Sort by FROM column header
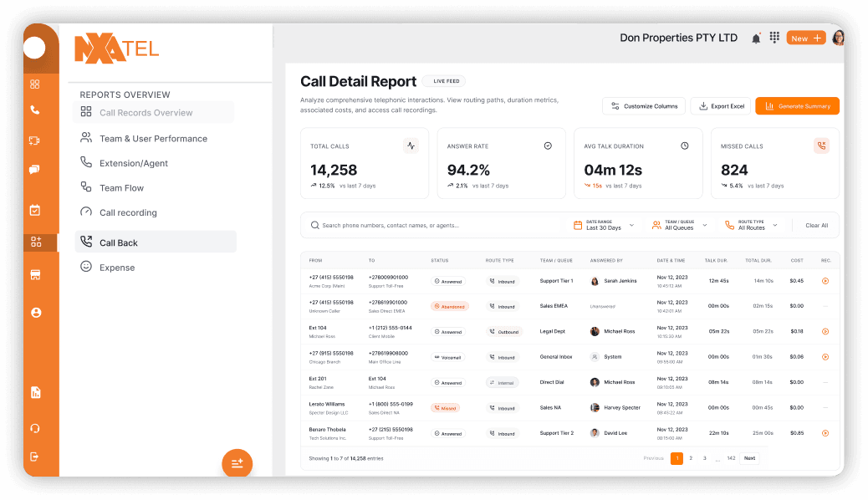Viewport: 868px width, 500px height. pyautogui.click(x=315, y=260)
